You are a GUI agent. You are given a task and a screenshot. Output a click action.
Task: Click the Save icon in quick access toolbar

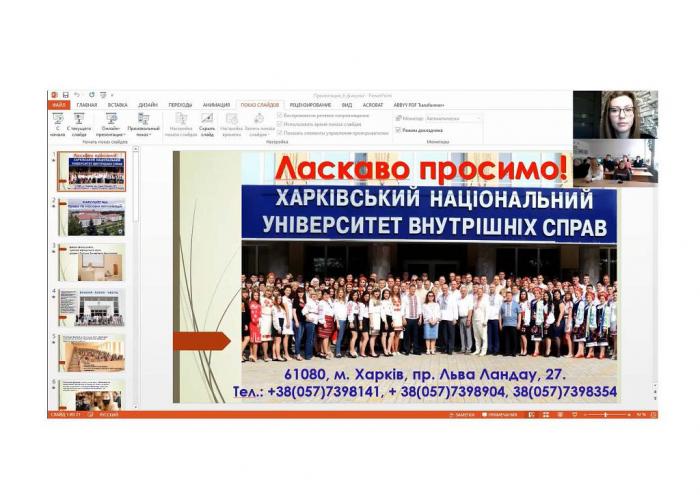click(65, 95)
